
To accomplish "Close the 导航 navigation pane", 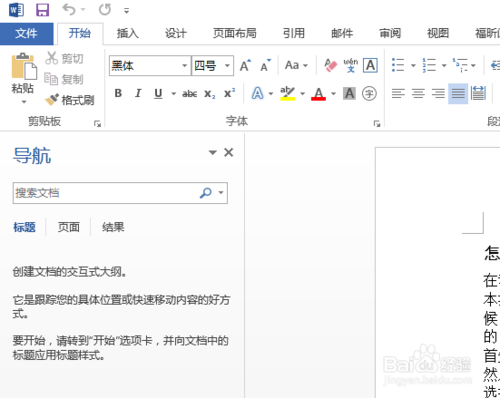I will (229, 152).
